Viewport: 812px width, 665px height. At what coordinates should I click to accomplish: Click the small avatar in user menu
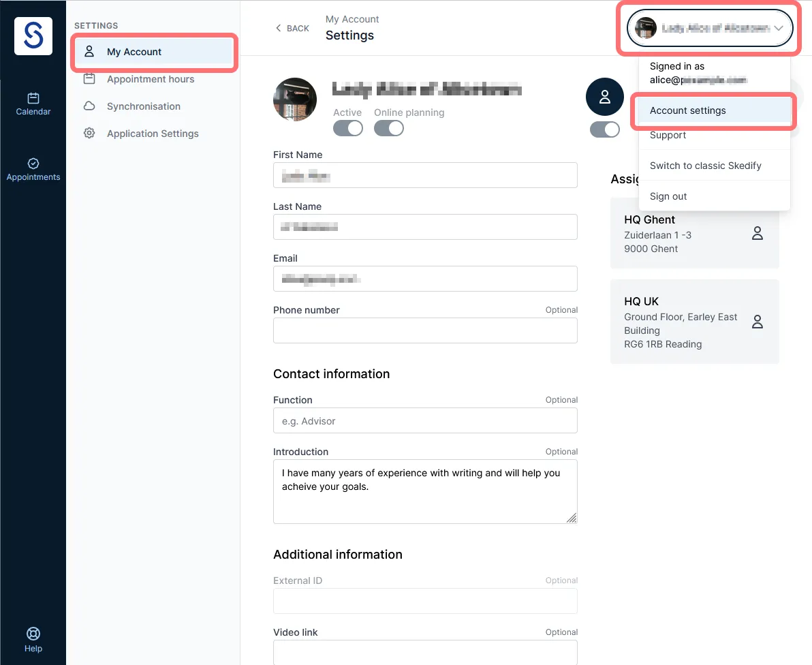(645, 28)
